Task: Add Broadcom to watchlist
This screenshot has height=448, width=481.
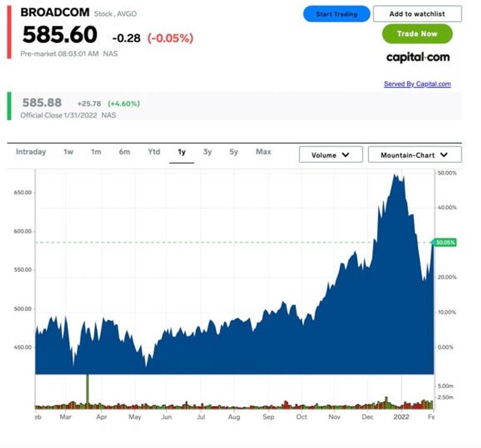Action: (417, 14)
